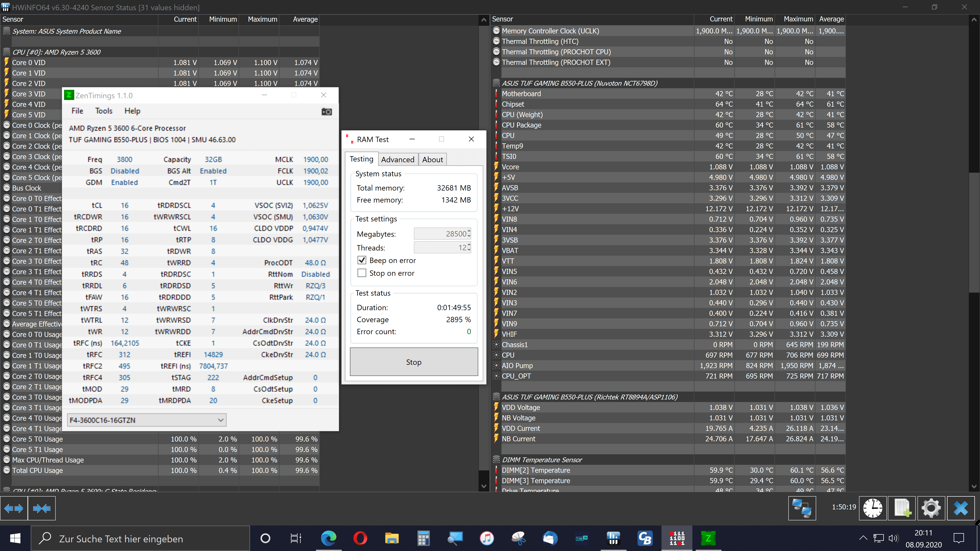The width and height of the screenshot is (980, 551).
Task: Open HWiNFO remote network monitoring icon
Action: (x=802, y=508)
